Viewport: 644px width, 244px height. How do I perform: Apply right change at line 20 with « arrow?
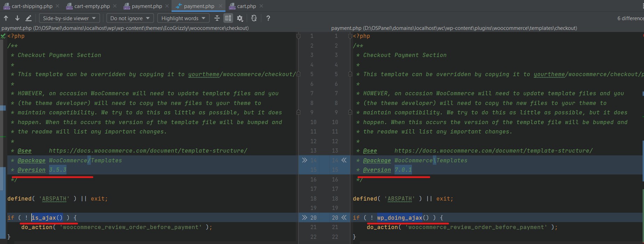click(344, 218)
